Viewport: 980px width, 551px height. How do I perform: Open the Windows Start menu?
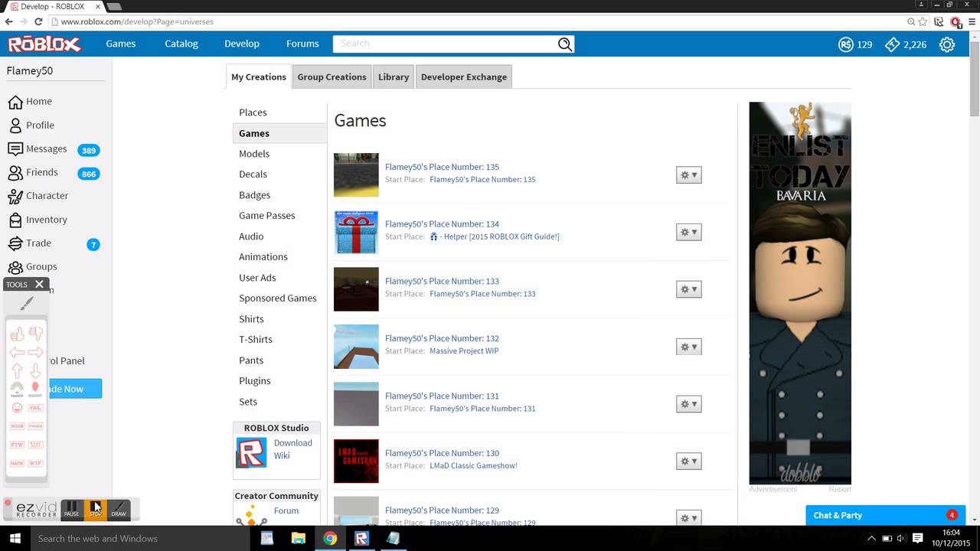(x=15, y=538)
